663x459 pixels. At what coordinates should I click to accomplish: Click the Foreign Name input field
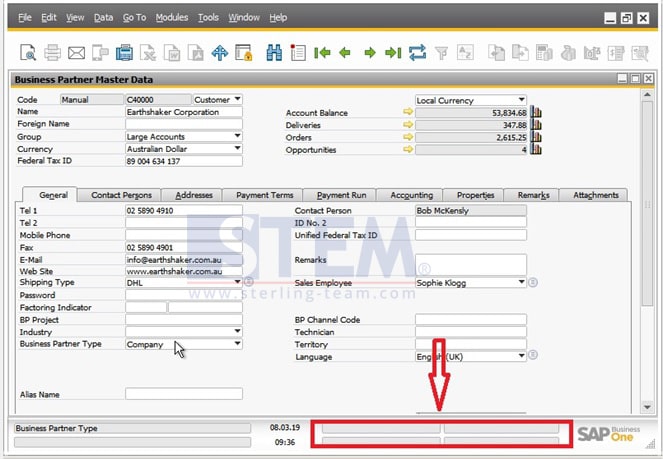point(184,124)
